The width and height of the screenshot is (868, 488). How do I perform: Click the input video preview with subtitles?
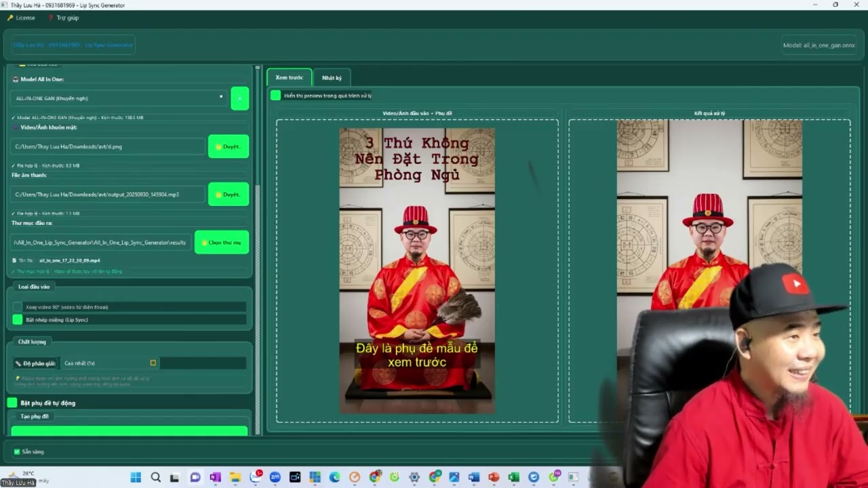coord(417,271)
